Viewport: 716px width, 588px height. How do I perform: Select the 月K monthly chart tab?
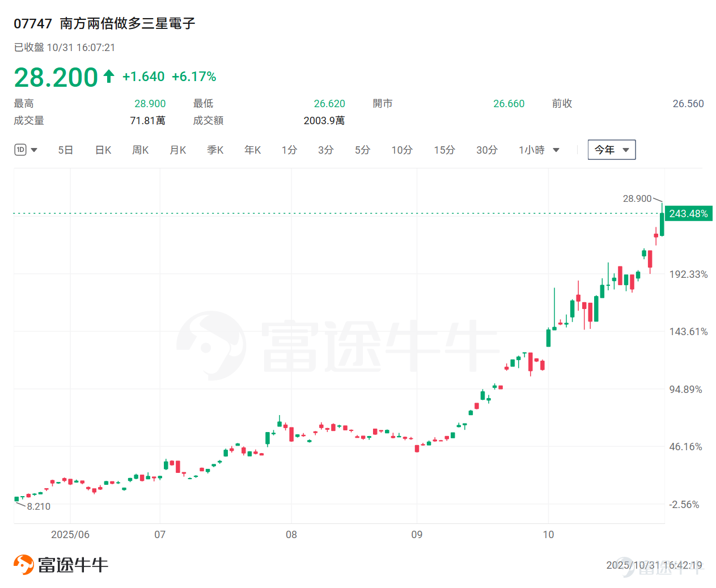[178, 150]
